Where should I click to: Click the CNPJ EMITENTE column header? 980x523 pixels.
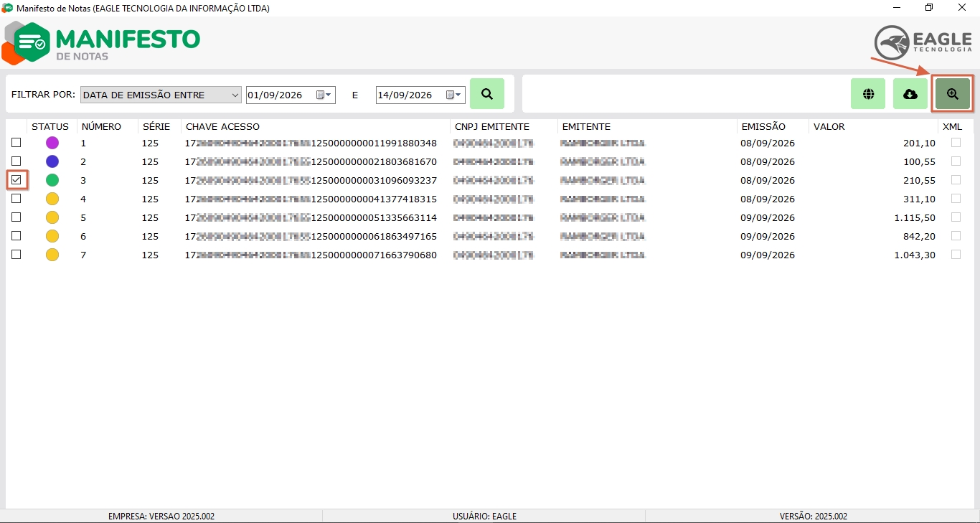492,127
